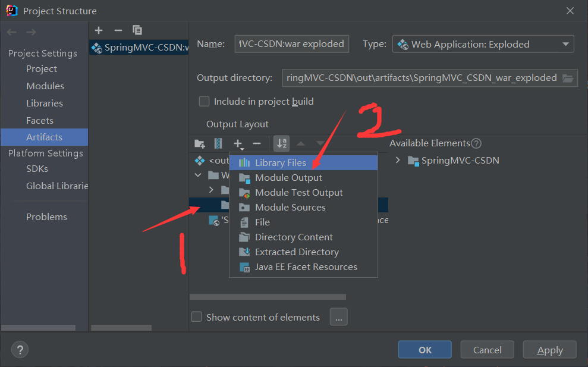Viewport: 588px width, 367px height.
Task: Click the Available Elements label
Action: [429, 143]
